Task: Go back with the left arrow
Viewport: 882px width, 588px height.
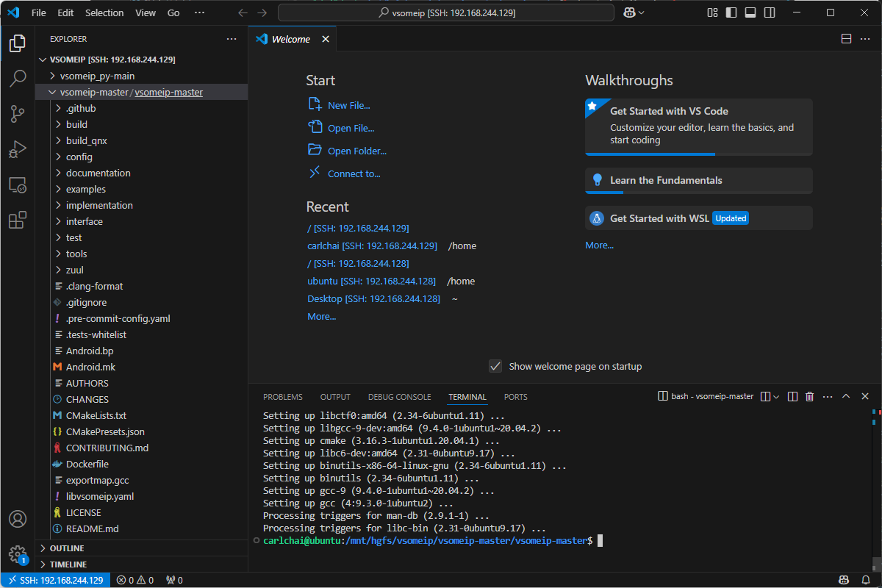Action: tap(243, 12)
